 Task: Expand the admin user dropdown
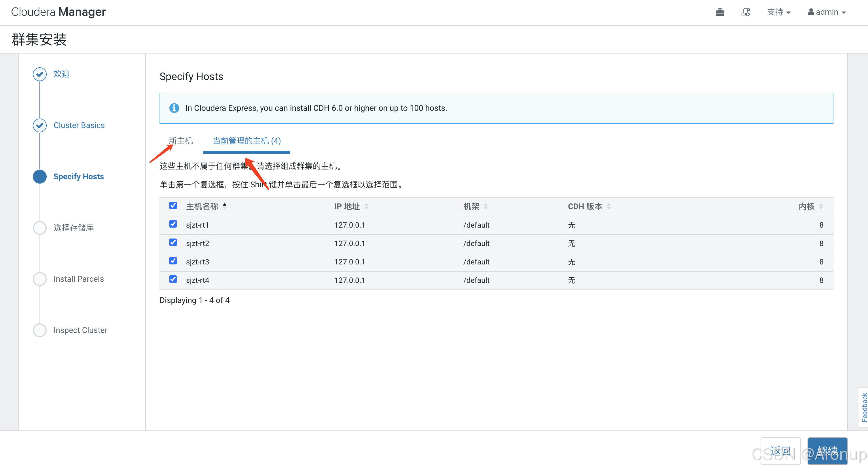pos(827,12)
